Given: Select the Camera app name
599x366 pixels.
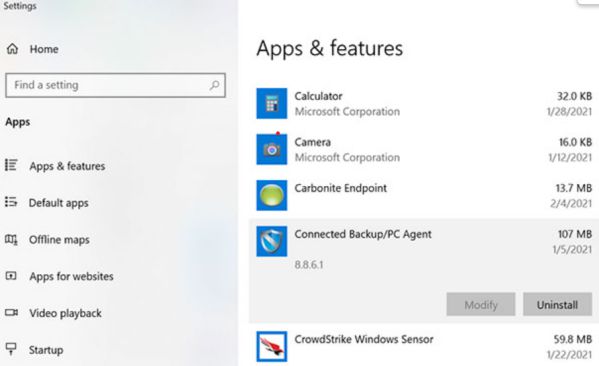Looking at the screenshot, I should (x=312, y=142).
